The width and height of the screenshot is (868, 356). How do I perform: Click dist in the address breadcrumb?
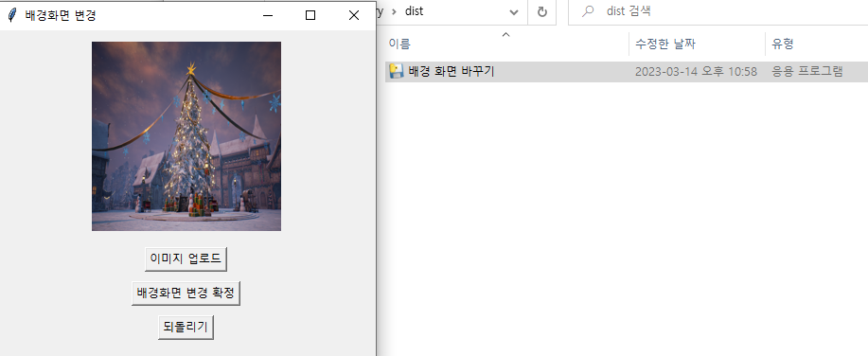point(414,11)
